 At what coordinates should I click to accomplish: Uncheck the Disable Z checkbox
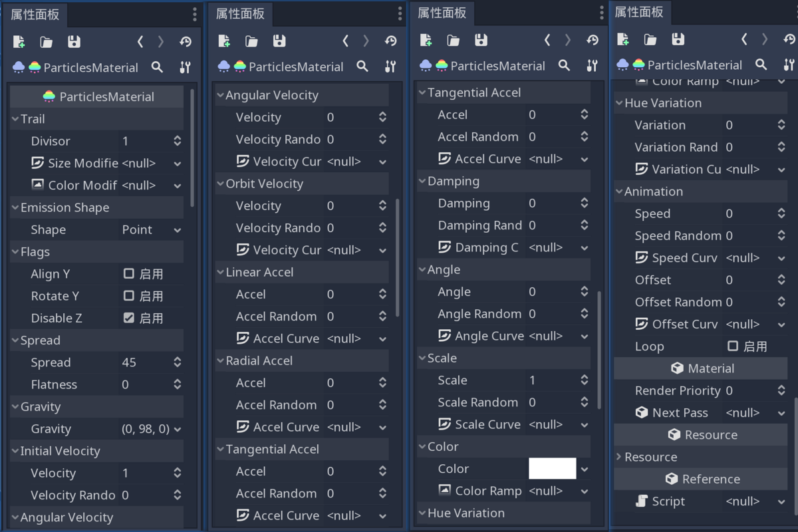pos(129,318)
